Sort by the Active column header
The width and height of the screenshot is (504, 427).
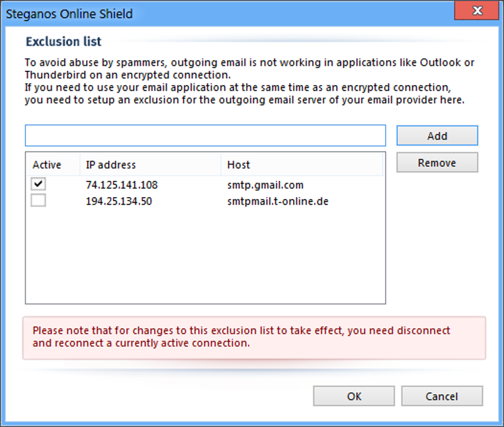(47, 165)
